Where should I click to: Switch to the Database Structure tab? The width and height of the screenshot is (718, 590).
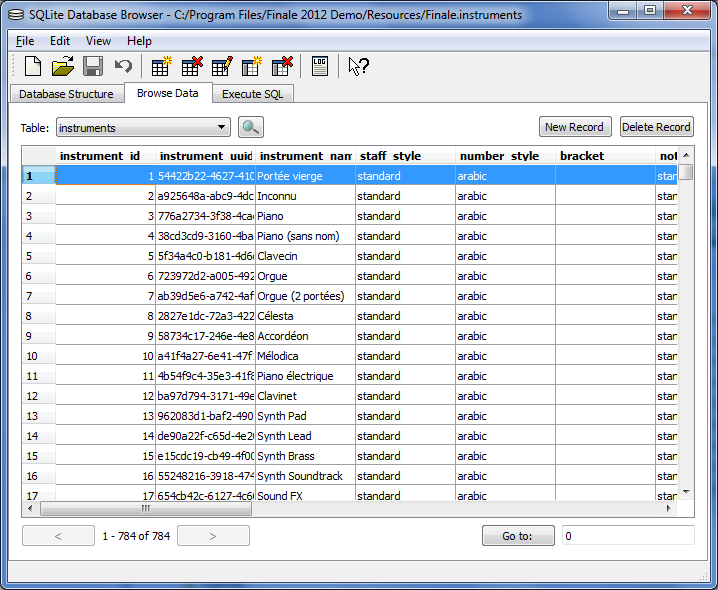point(67,94)
